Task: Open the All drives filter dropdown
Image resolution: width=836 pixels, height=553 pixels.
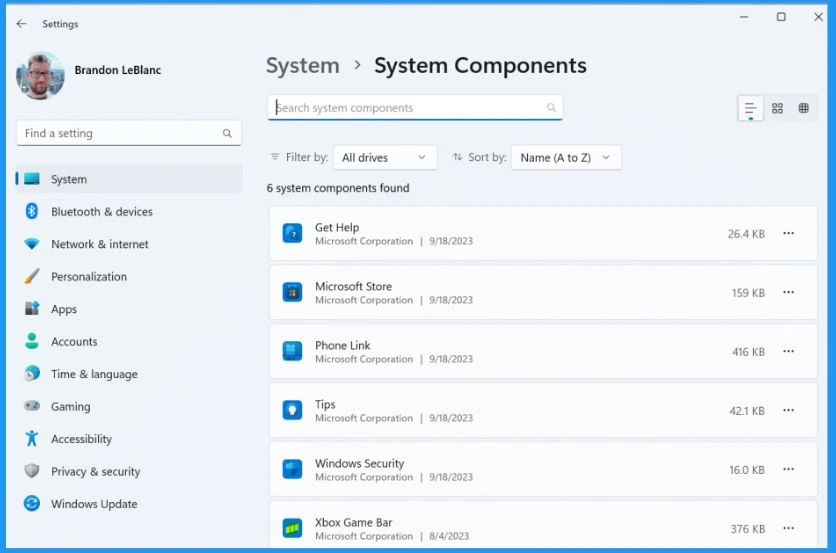Action: (x=385, y=158)
